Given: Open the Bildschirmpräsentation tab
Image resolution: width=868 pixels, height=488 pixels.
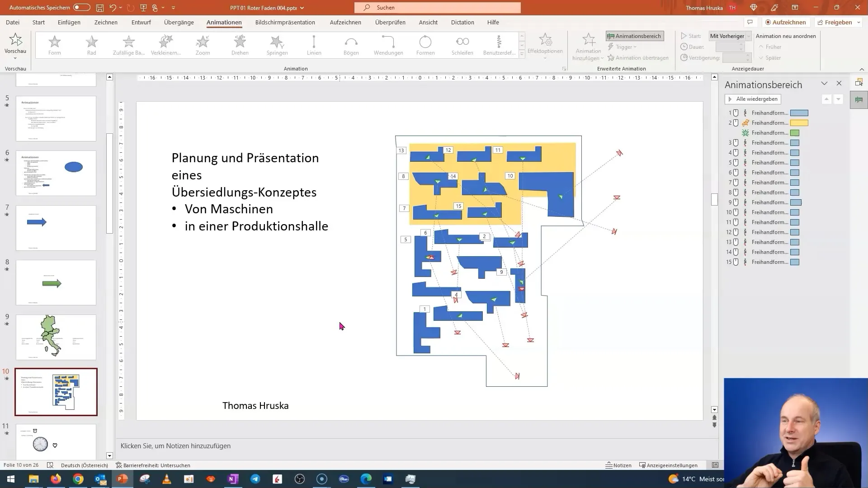Looking at the screenshot, I should pyautogui.click(x=285, y=22).
